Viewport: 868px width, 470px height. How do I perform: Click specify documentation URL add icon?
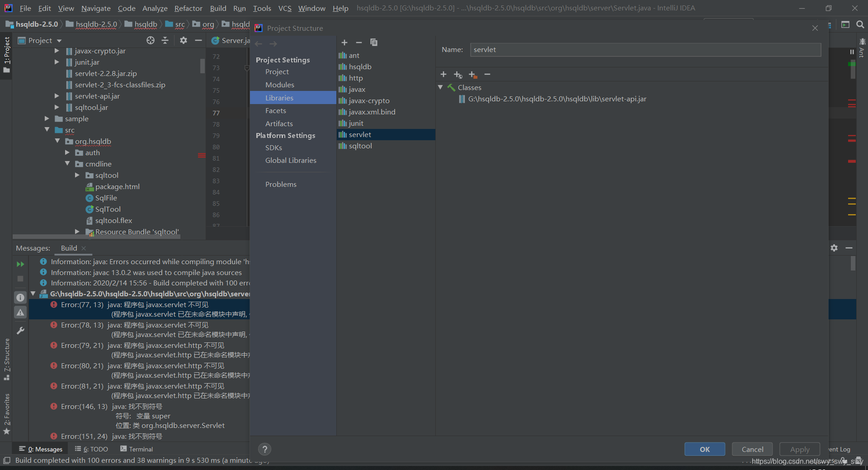[458, 75]
